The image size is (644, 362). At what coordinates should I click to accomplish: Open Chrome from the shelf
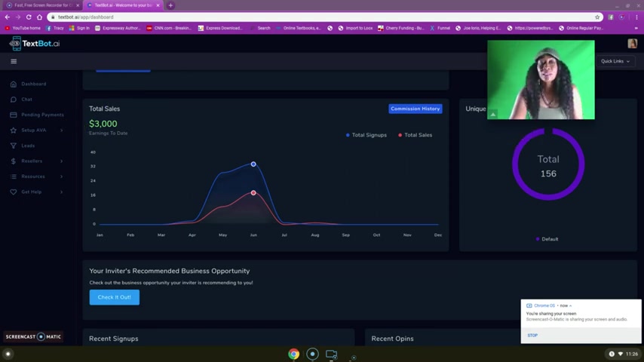pos(293,354)
